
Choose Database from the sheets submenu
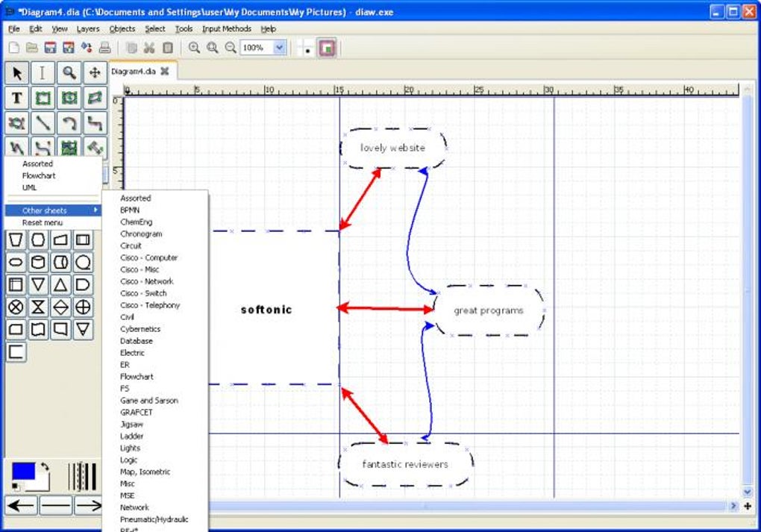click(137, 341)
